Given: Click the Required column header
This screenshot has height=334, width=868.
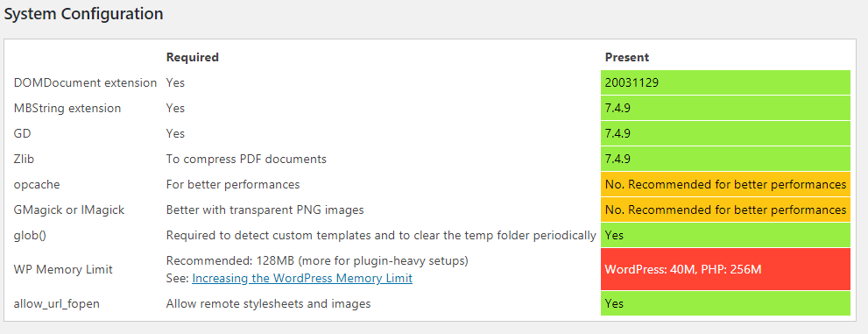Looking at the screenshot, I should [192, 57].
